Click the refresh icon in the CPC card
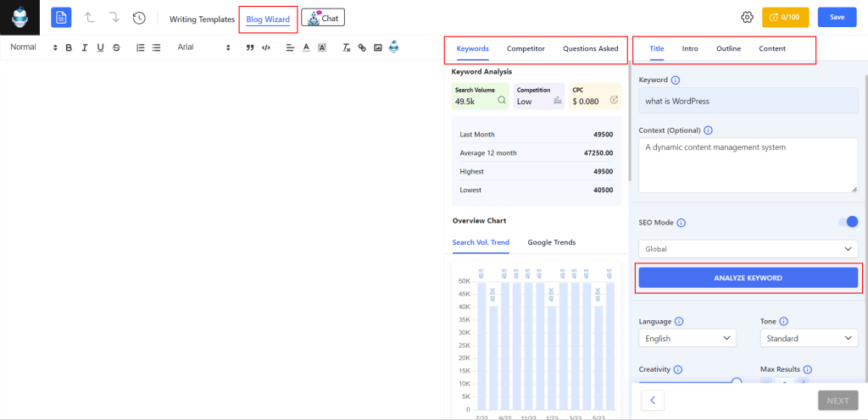 click(x=614, y=100)
